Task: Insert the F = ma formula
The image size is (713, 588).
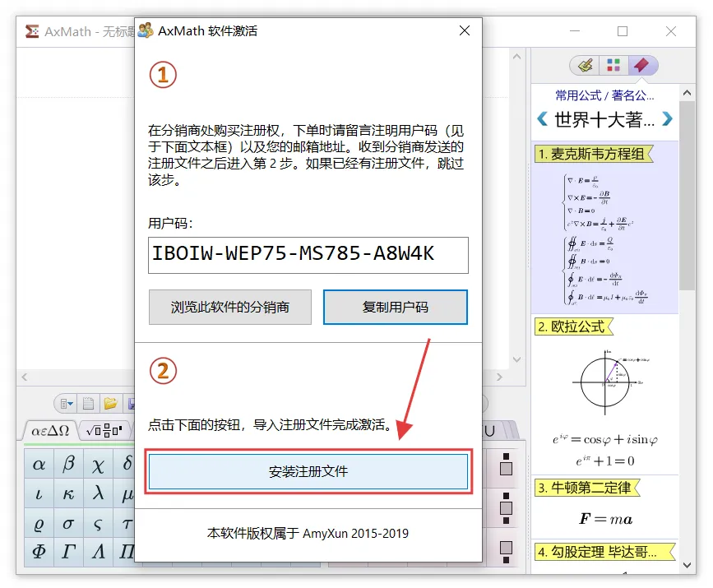Action: (x=606, y=519)
